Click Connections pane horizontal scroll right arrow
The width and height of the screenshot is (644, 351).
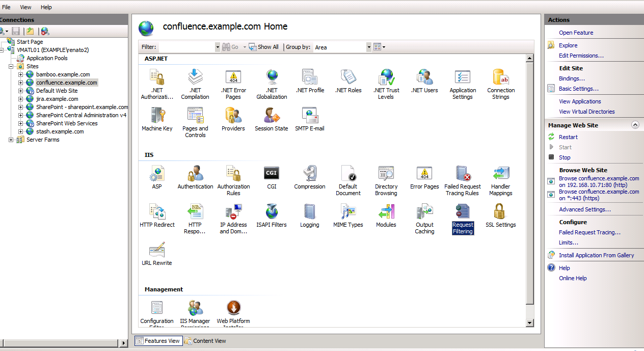point(124,343)
